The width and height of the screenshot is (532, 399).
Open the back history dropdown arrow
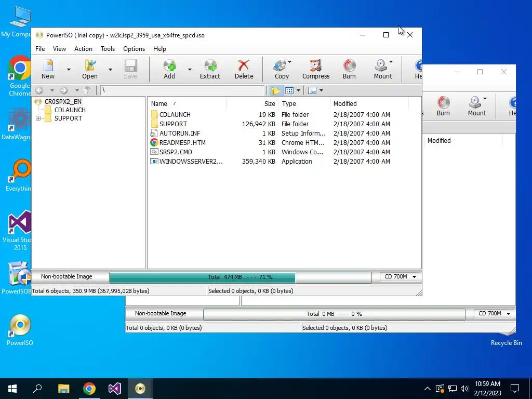point(52,90)
